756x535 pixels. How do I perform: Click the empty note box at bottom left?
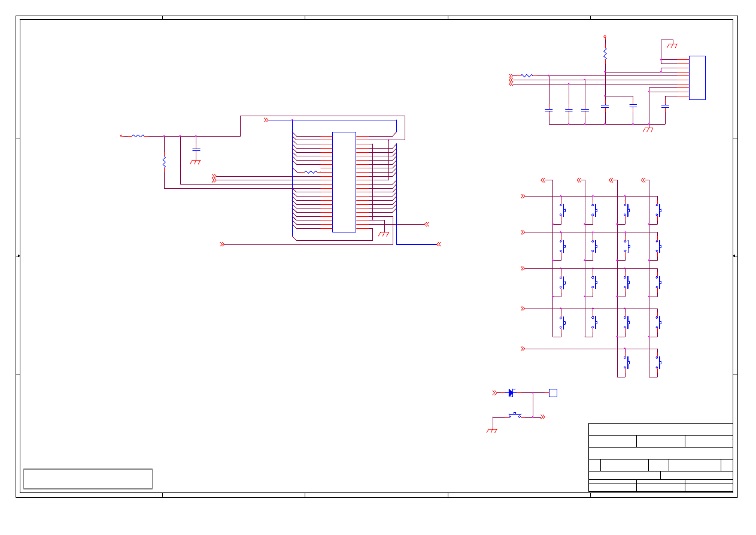tap(88, 479)
